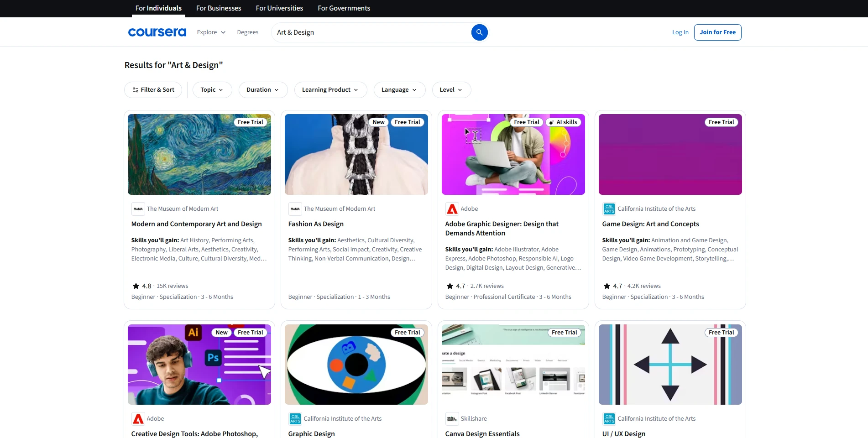Image resolution: width=868 pixels, height=438 pixels.
Task: Click the CalArts logo on Game Design card
Action: tap(608, 209)
